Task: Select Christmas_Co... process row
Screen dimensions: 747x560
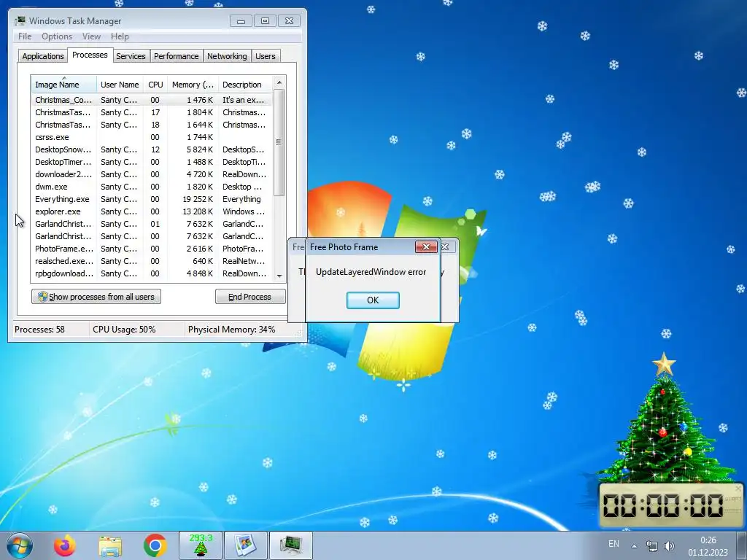Action: 152,100
